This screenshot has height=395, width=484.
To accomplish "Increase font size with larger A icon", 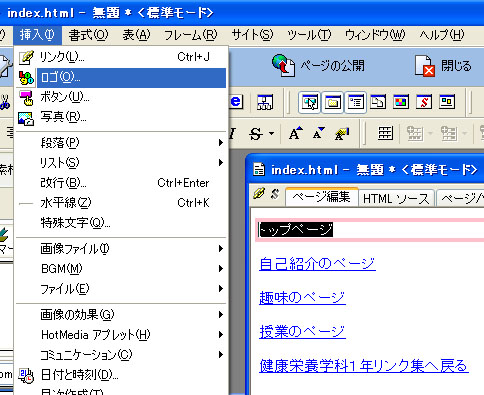I will (x=296, y=134).
